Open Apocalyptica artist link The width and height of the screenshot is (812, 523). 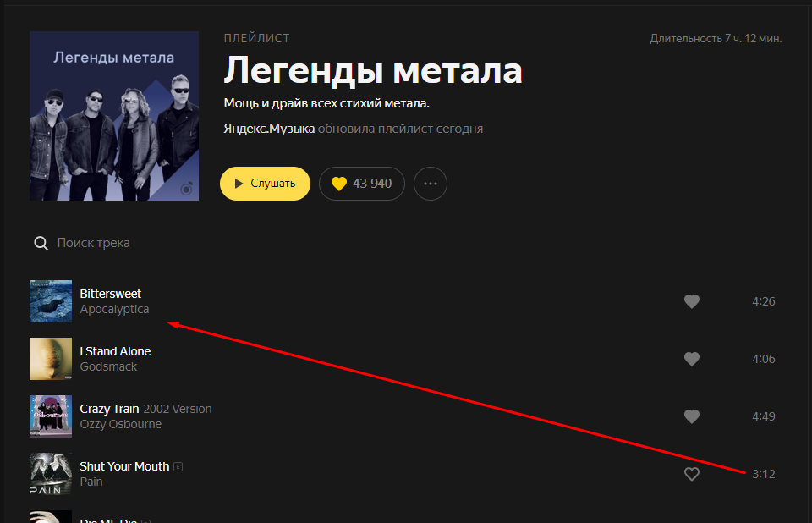point(114,309)
